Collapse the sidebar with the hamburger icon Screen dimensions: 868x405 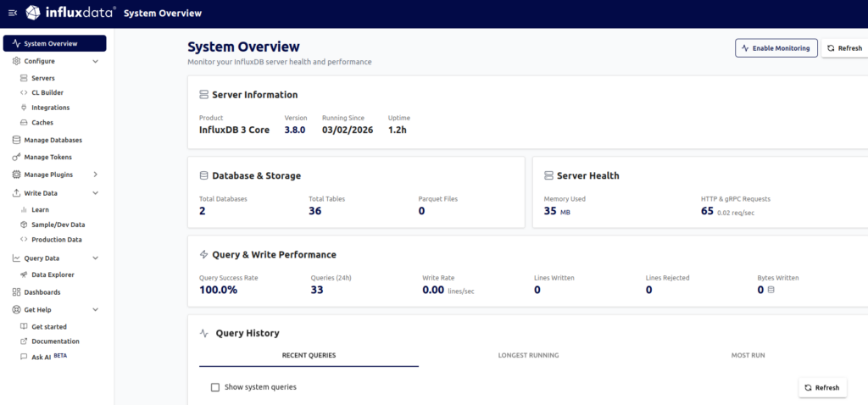(12, 13)
